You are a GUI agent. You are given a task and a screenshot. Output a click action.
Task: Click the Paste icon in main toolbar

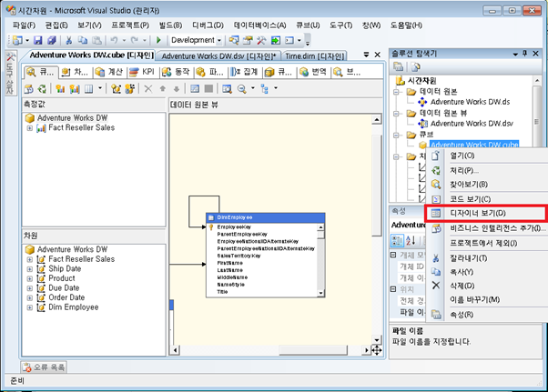96,40
